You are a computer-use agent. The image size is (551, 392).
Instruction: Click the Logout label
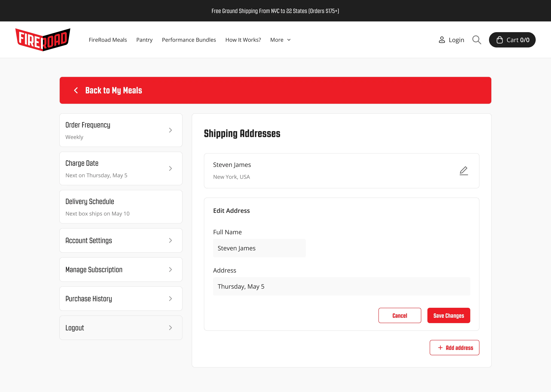(75, 328)
